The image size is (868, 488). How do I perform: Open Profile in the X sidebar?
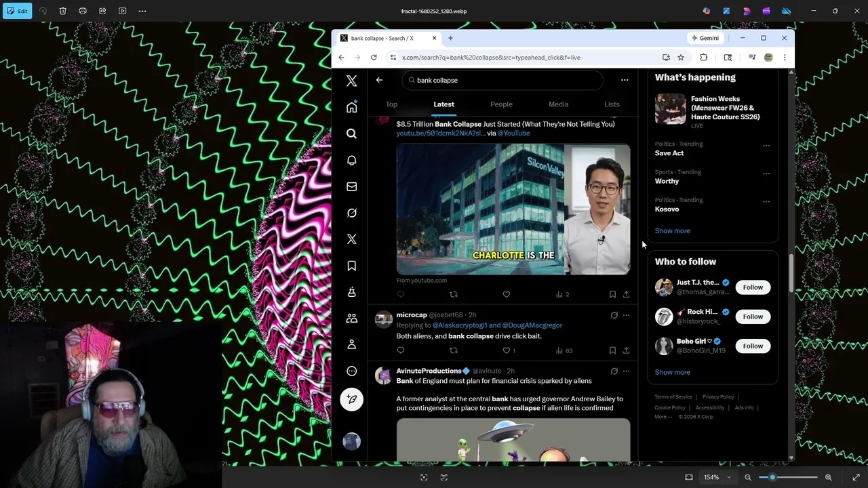tap(351, 344)
